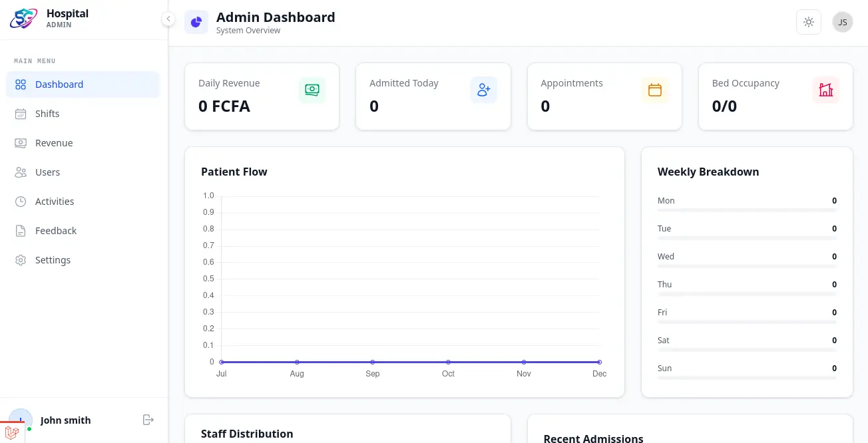Viewport: 868px width, 443px height.
Task: Click the Bed Occupancy card icon
Action: pos(825,90)
